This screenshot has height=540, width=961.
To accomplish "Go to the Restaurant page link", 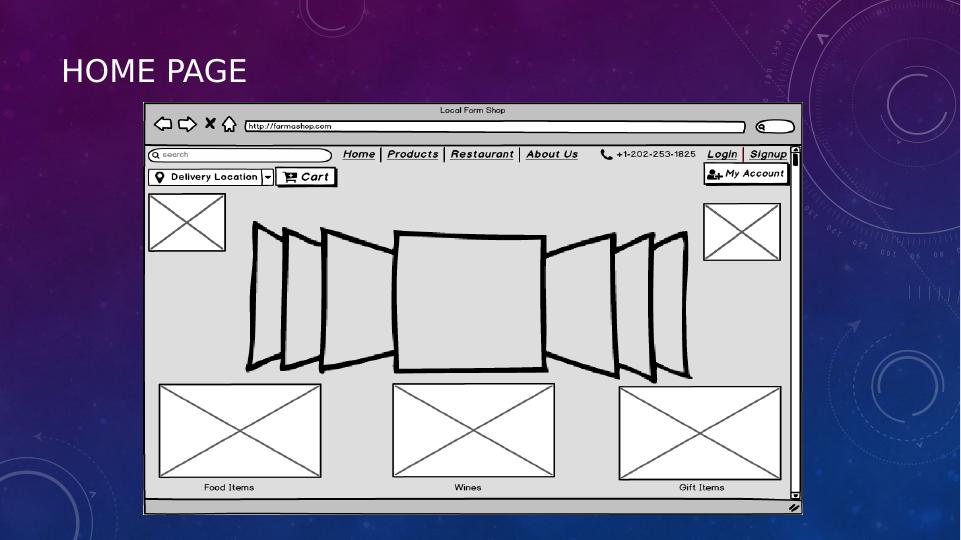I will click(x=482, y=154).
